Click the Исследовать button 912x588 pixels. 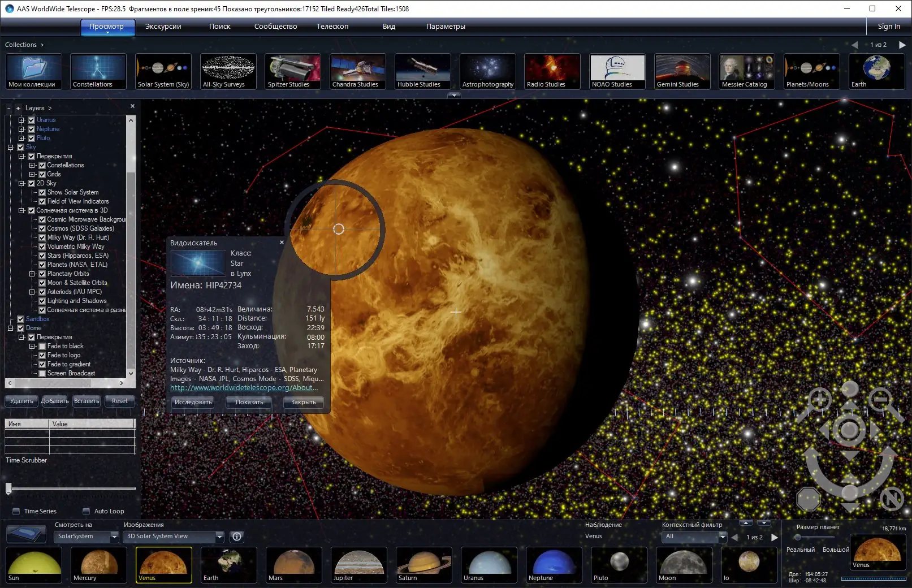[193, 402]
